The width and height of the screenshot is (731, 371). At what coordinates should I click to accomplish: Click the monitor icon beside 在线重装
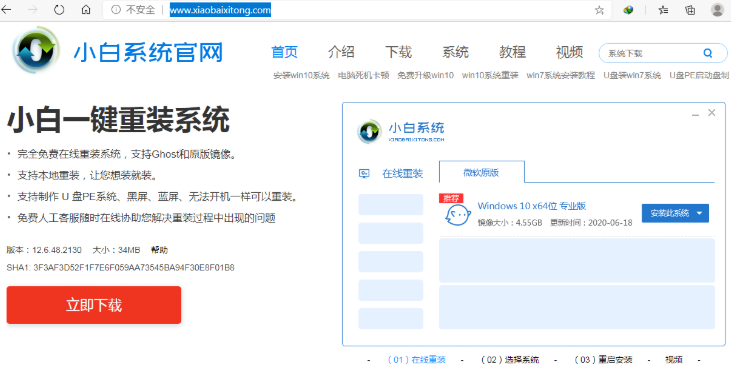point(364,174)
